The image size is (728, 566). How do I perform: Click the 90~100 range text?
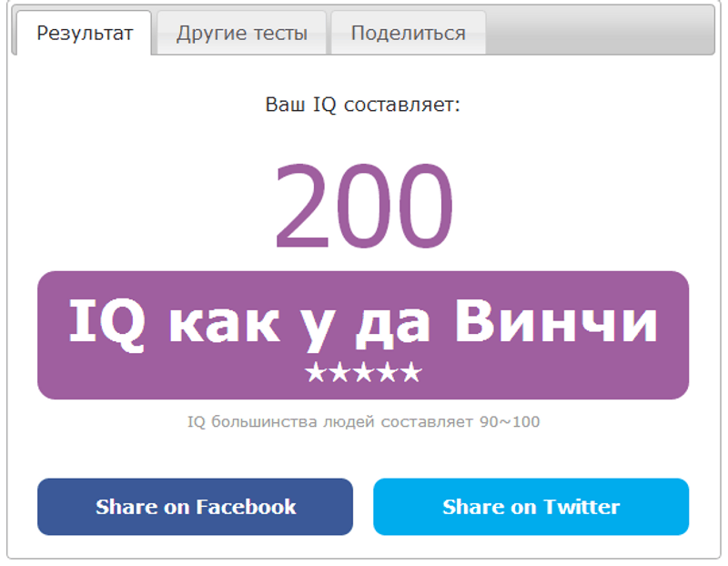click(x=510, y=422)
